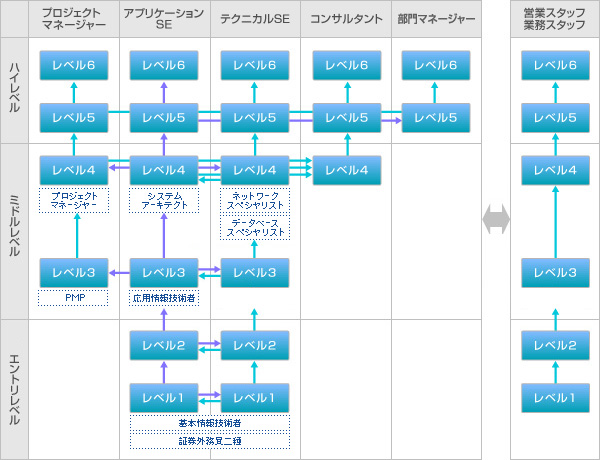Viewport: 600px width, 460px height.
Task: Choose レベル3 in the アプリケーションSE column
Action: click(x=164, y=273)
